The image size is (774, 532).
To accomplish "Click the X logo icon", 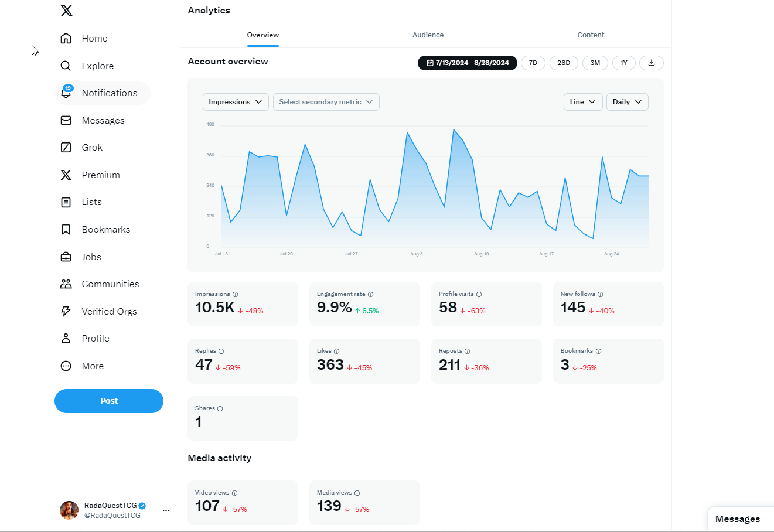I will click(67, 11).
